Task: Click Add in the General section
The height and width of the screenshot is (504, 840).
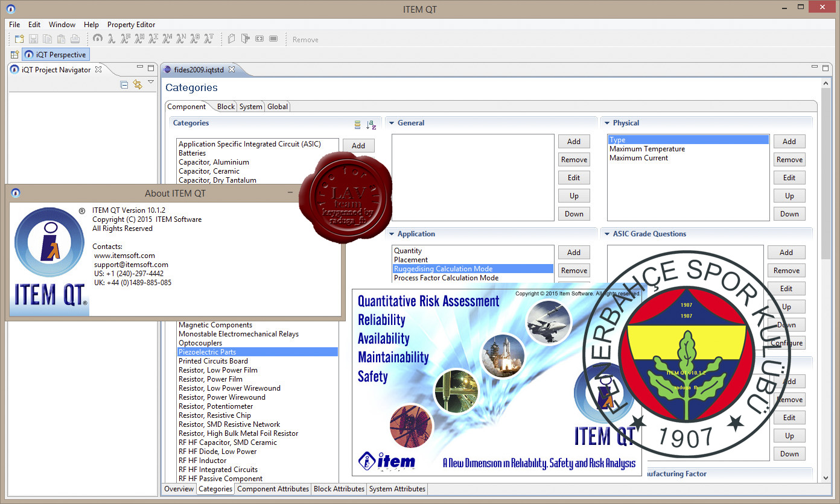Action: pyautogui.click(x=574, y=142)
